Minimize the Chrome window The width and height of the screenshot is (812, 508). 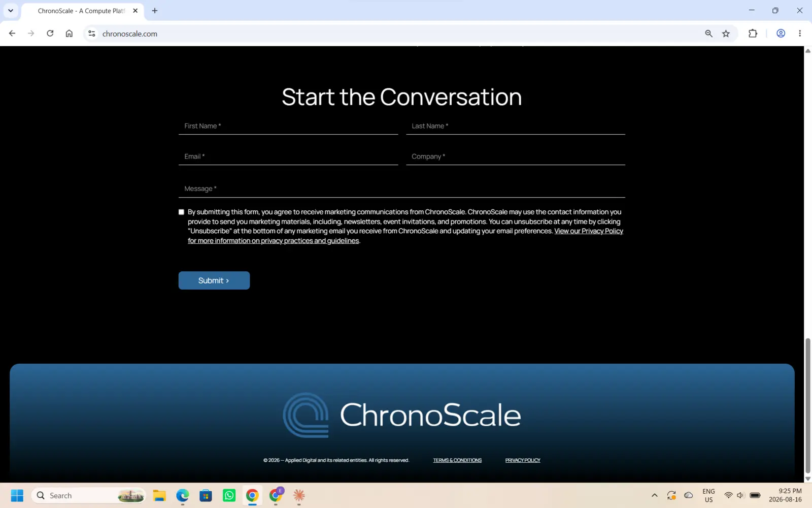pyautogui.click(x=752, y=10)
